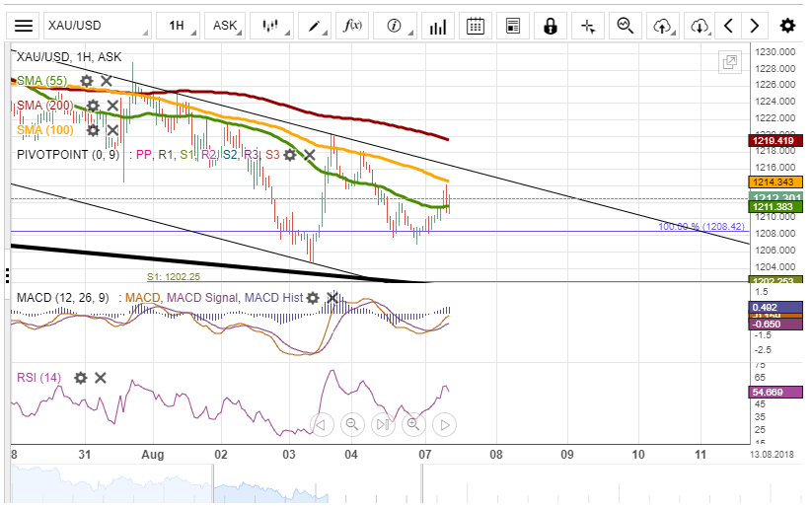Click the panel splitter dots handle
This screenshot has width=812, height=508.
pos(7,276)
